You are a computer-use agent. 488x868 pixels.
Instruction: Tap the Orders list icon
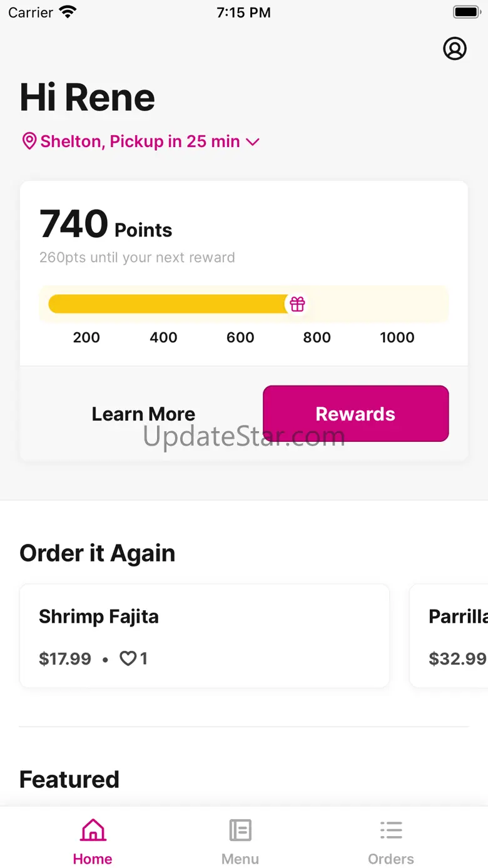pos(391,830)
